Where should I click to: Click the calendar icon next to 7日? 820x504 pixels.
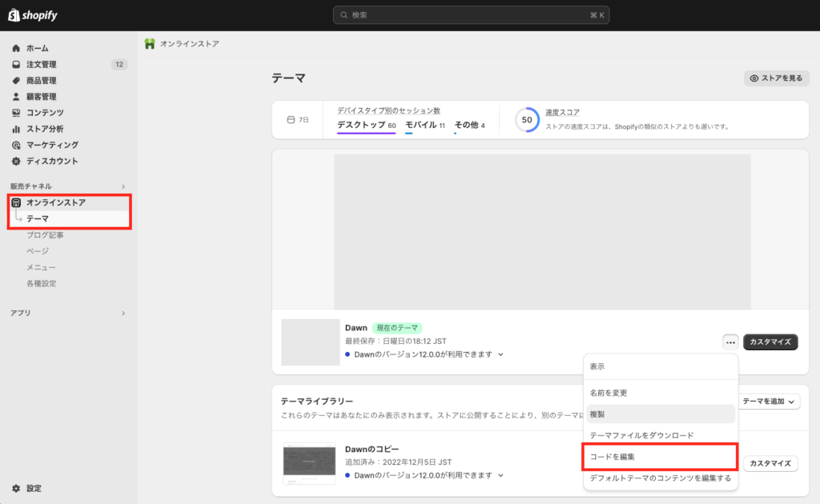tap(291, 120)
